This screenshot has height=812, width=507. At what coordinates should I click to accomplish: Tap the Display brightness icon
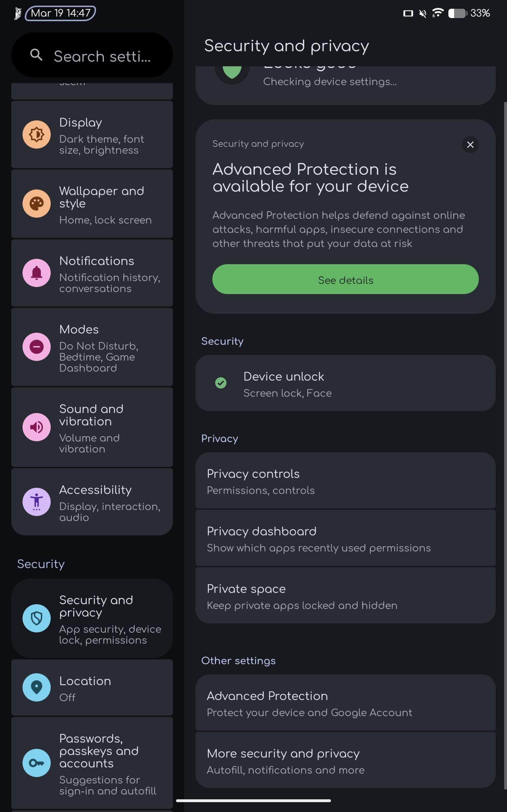36,134
